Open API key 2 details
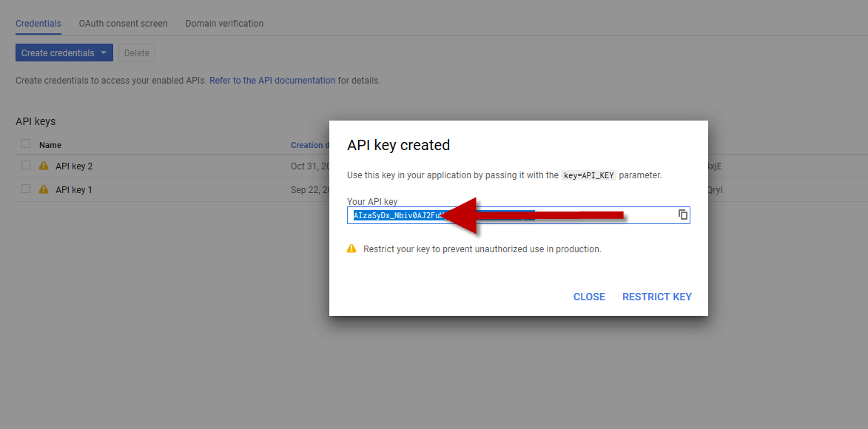The height and width of the screenshot is (429, 868). click(73, 166)
